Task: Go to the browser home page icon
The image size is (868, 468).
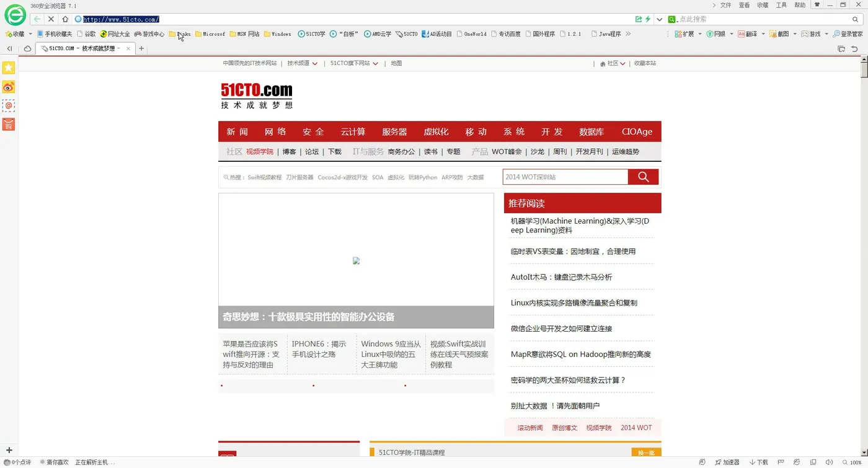Action: tap(65, 19)
